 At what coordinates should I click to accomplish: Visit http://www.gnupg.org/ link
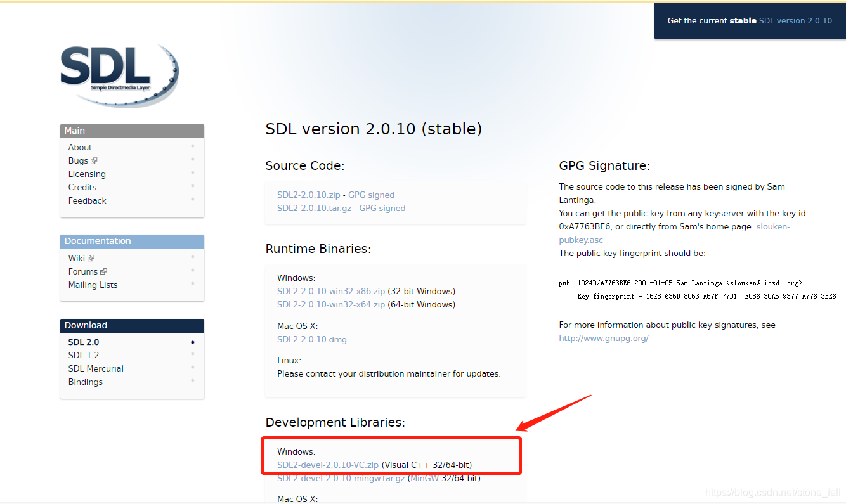pos(604,338)
